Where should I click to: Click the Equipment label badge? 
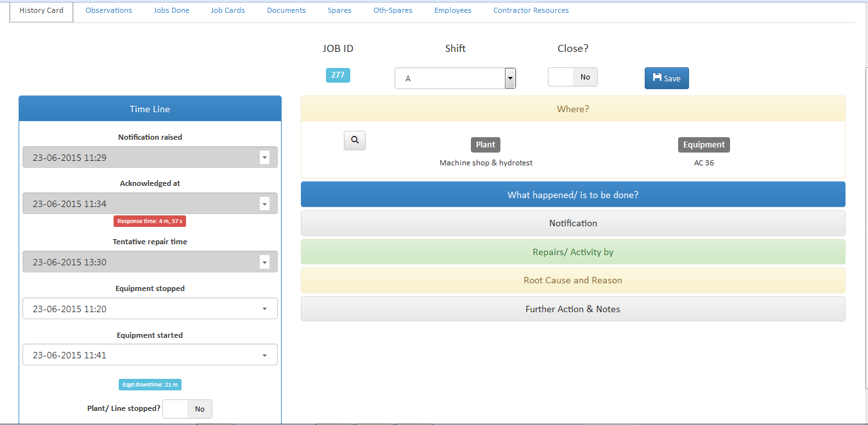point(704,145)
